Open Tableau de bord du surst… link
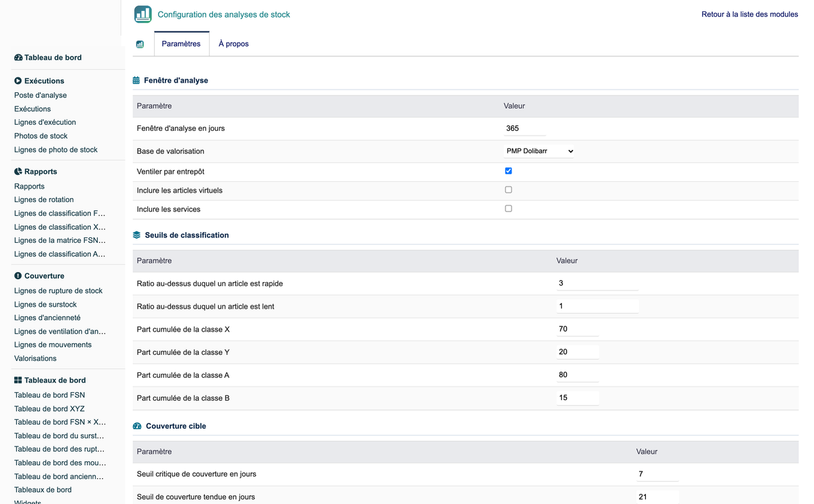This screenshot has width=814, height=504. click(x=59, y=436)
